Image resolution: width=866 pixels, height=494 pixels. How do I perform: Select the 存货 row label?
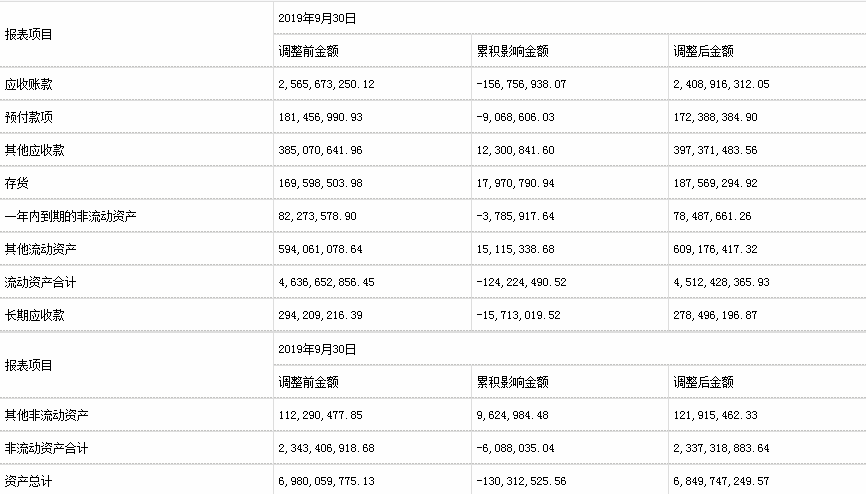17,184
